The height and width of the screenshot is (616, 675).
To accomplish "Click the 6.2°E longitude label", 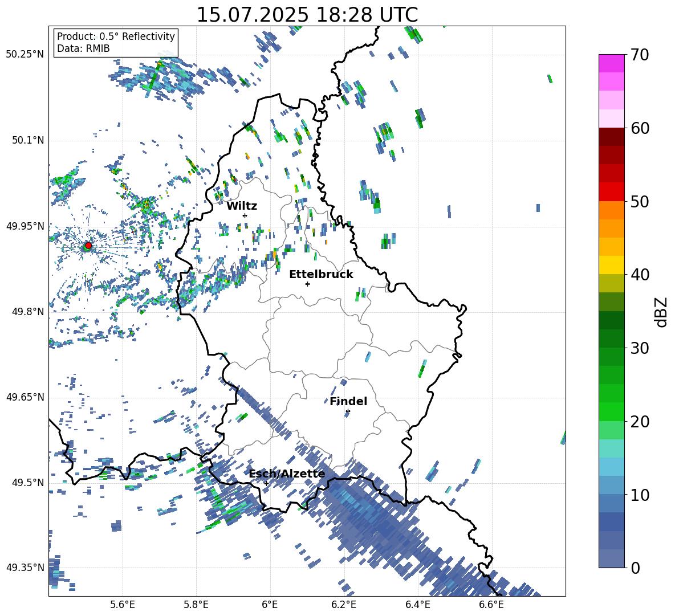I will (344, 605).
